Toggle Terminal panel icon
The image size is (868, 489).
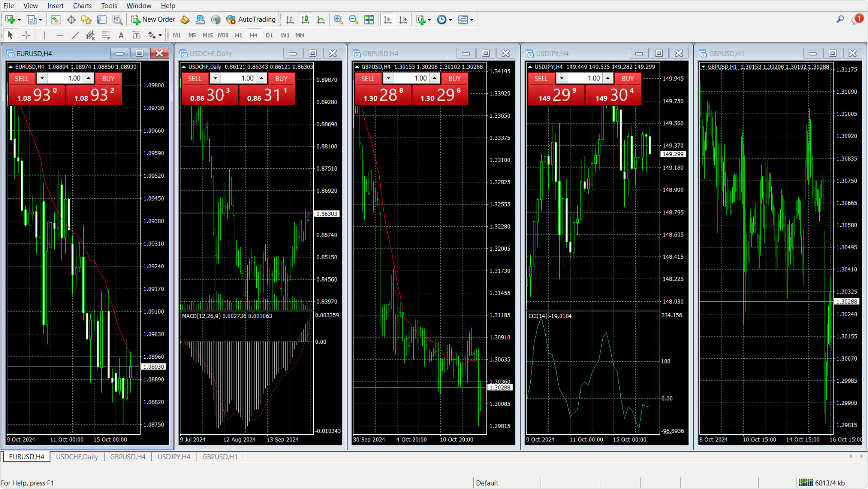(x=102, y=19)
